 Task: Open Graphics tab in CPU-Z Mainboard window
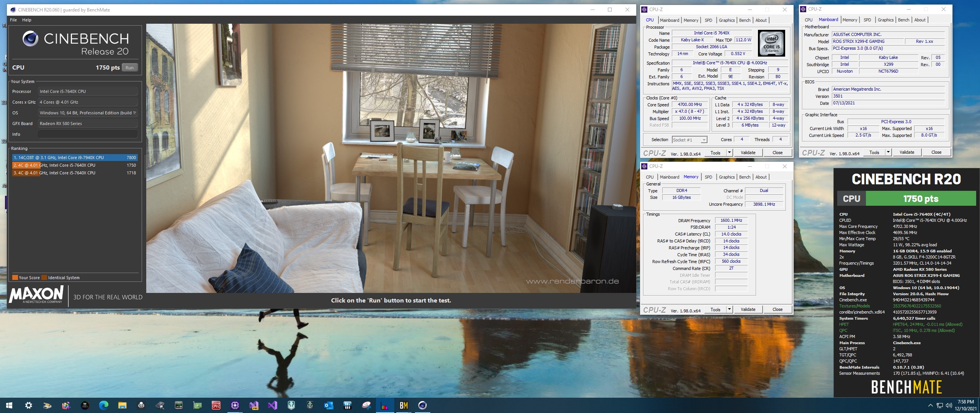pos(885,20)
